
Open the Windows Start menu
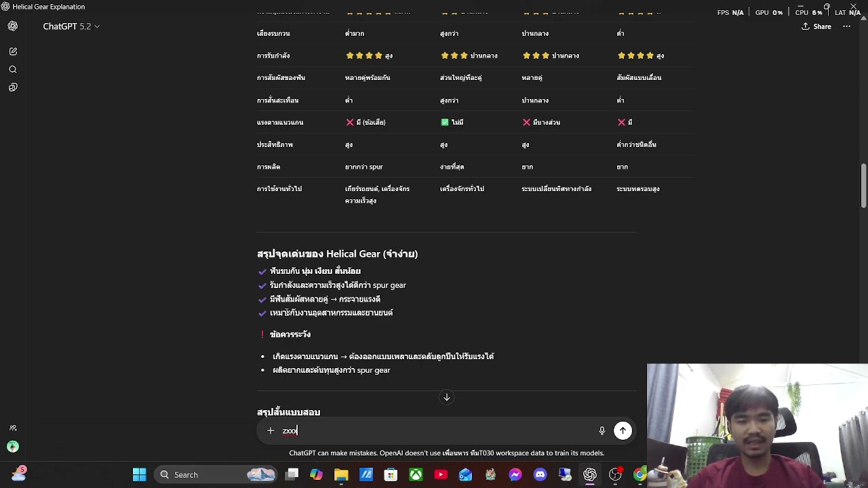pyautogui.click(x=139, y=475)
